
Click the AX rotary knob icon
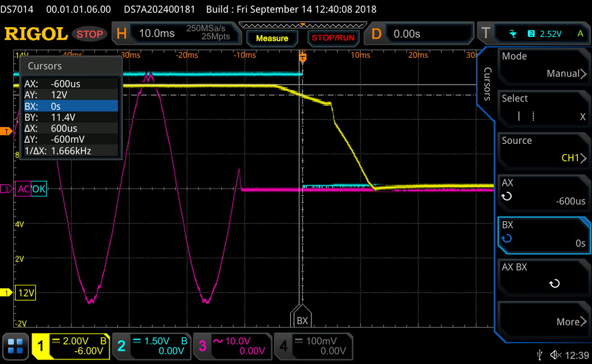click(506, 197)
